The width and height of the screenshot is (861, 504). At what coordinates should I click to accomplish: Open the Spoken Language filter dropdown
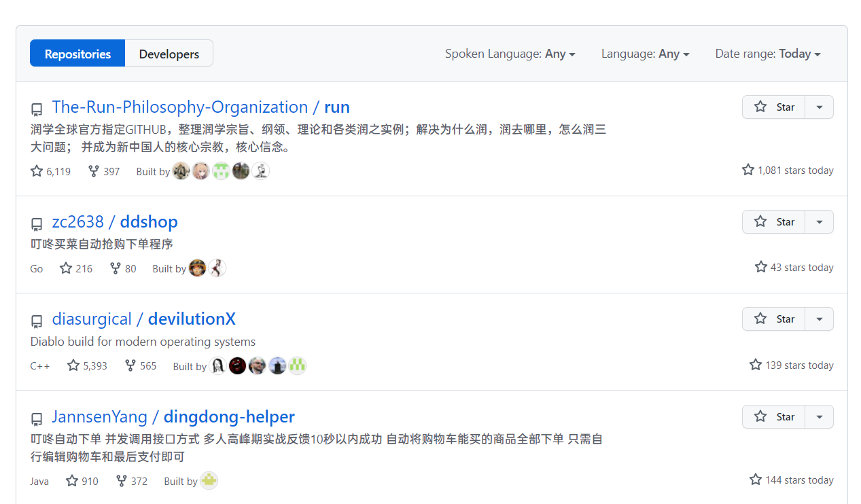click(x=510, y=54)
